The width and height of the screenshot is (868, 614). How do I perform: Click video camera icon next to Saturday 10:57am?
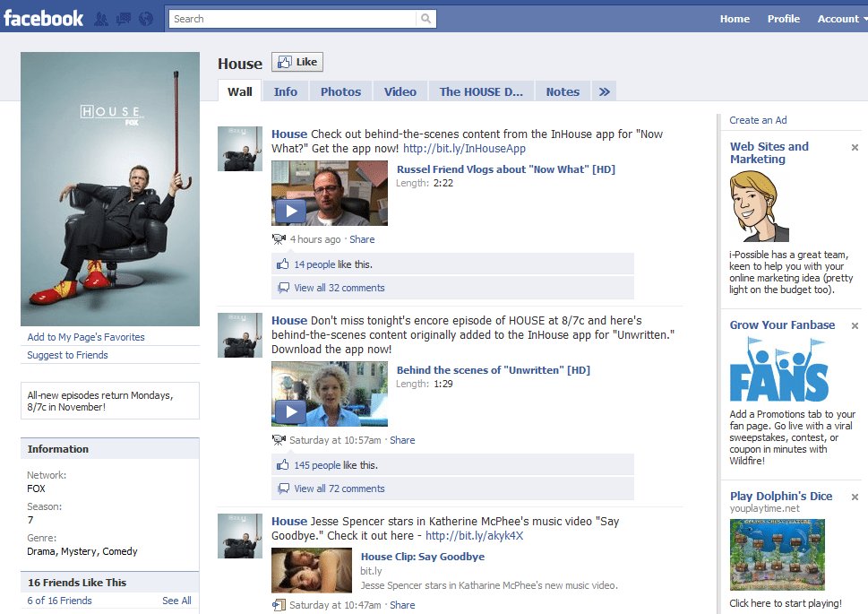(279, 439)
